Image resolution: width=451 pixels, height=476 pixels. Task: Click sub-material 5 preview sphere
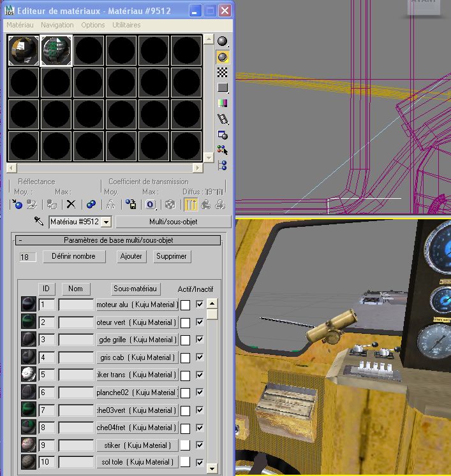click(x=29, y=374)
